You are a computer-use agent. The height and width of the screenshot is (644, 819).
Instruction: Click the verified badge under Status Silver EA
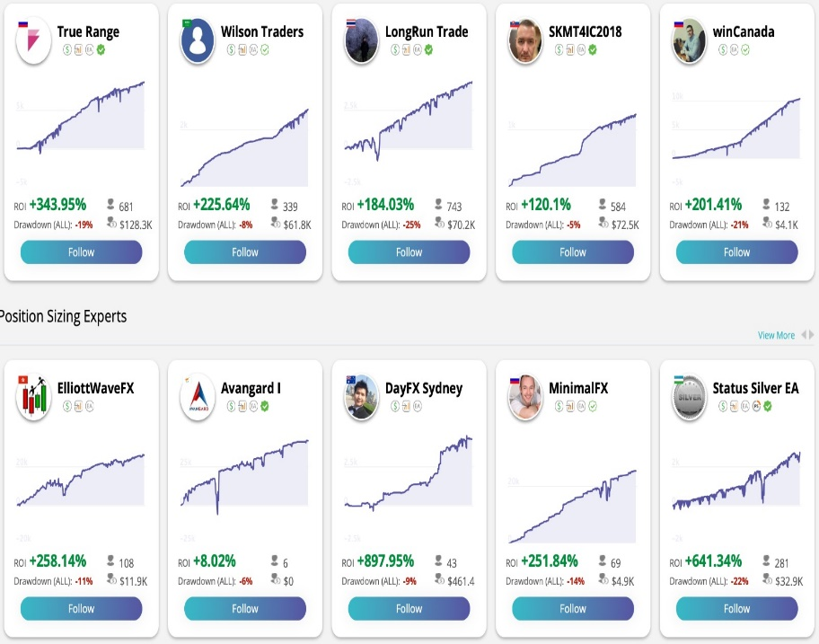(x=768, y=407)
